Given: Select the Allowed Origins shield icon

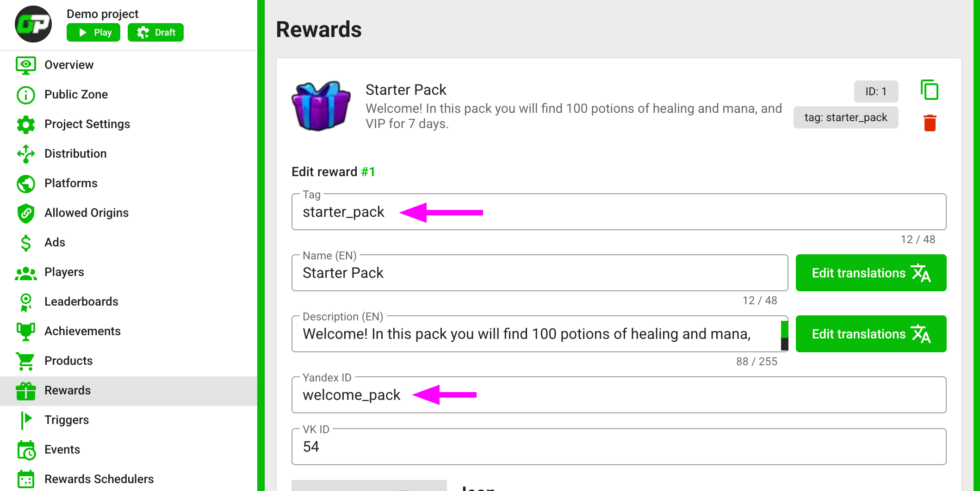Looking at the screenshot, I should click(26, 213).
